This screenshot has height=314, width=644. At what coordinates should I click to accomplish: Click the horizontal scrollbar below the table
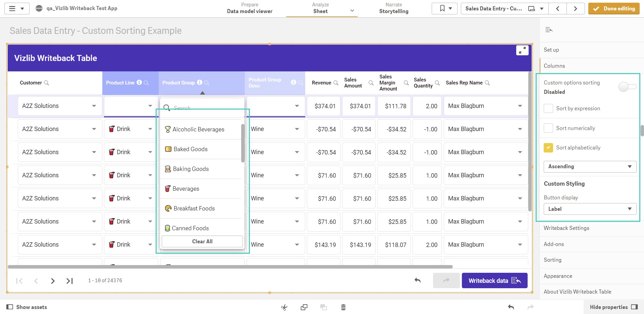[x=230, y=267]
